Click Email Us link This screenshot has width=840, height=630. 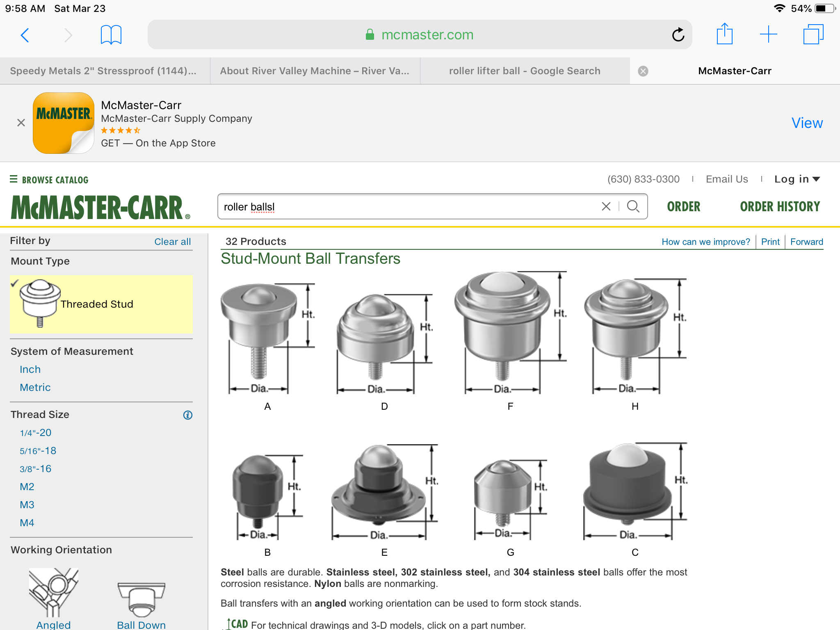pyautogui.click(x=727, y=179)
